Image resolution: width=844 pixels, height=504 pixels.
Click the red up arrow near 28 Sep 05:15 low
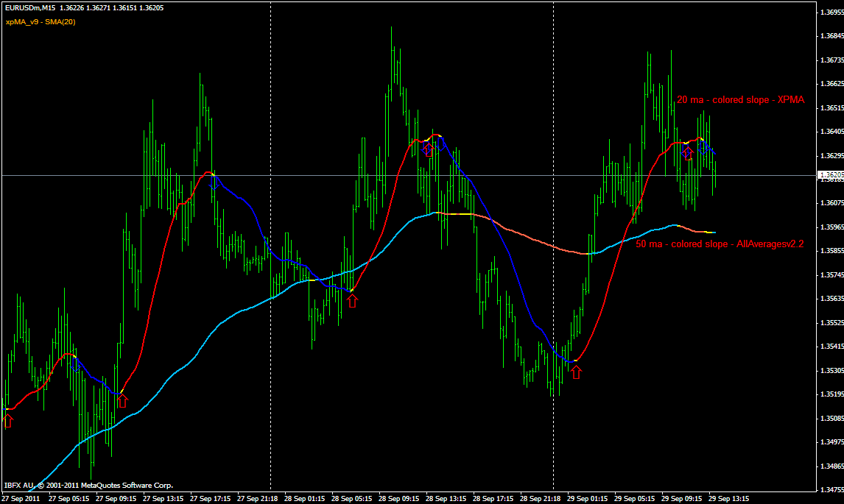coord(353,299)
